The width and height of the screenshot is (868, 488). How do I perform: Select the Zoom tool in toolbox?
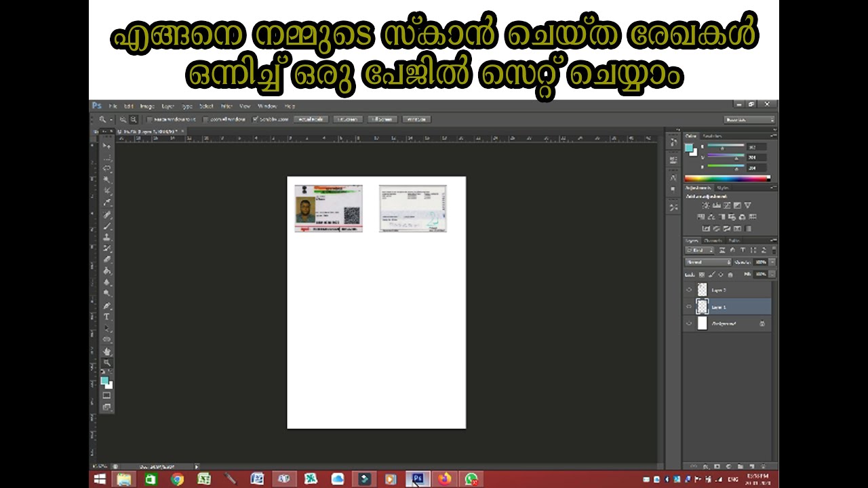click(106, 363)
